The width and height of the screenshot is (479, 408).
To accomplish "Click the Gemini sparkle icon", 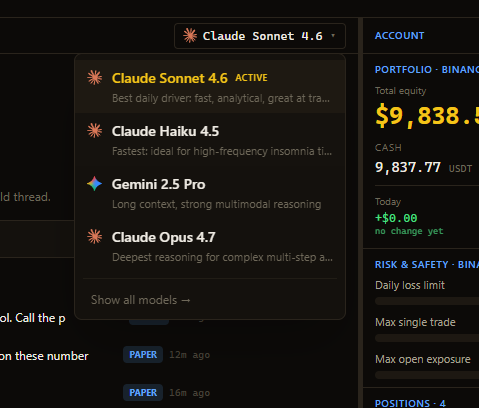I will [x=94, y=184].
